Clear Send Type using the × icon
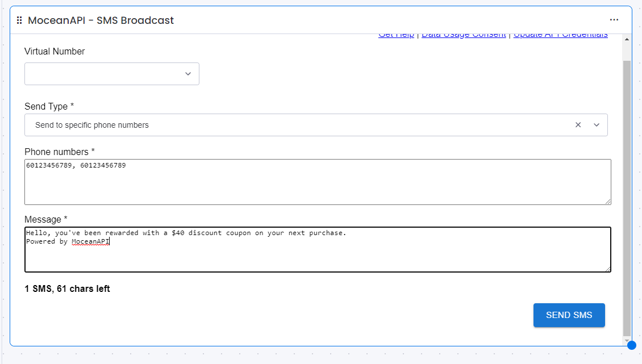Screen dimensions: 642x364 tap(578, 124)
